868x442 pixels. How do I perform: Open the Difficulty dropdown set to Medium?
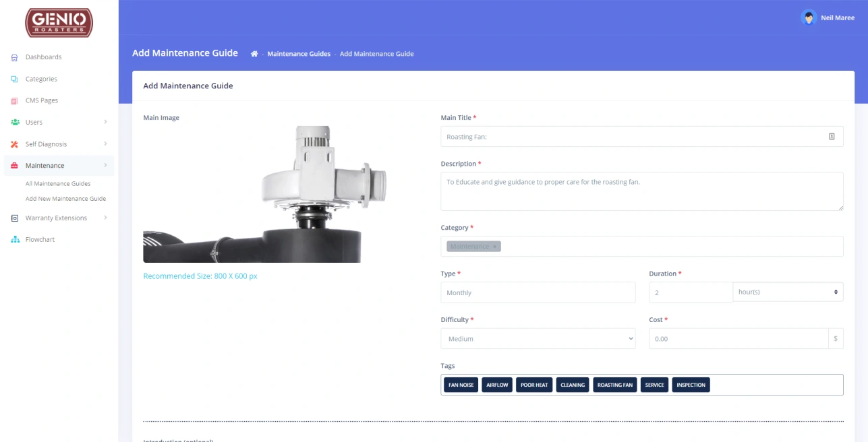(538, 338)
